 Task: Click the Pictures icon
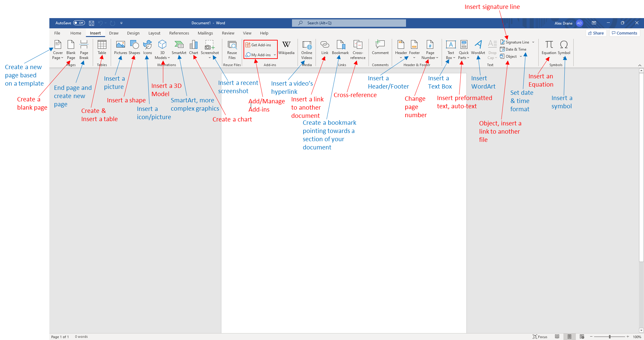click(120, 47)
